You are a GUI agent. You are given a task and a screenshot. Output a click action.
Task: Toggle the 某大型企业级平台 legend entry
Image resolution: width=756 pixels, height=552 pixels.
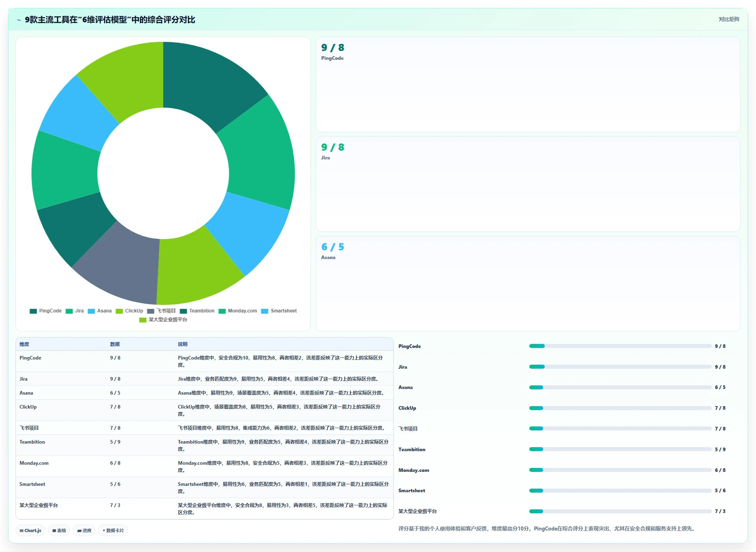coord(163,320)
